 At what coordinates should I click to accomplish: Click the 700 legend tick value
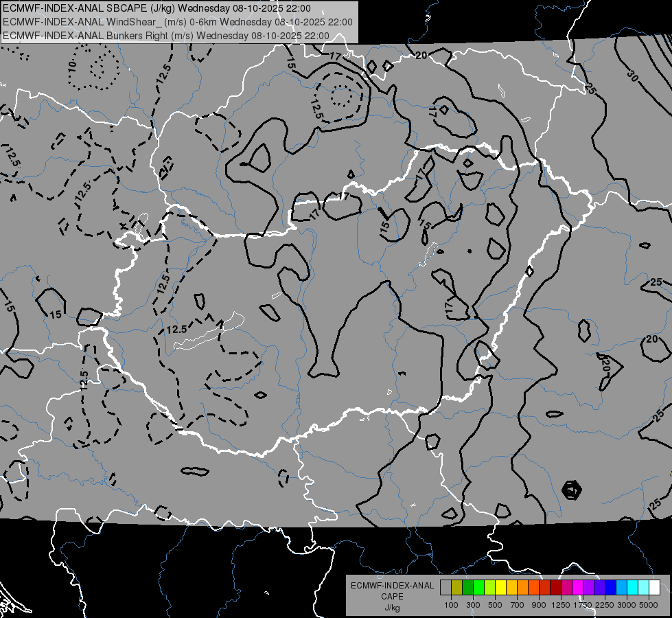(x=518, y=605)
